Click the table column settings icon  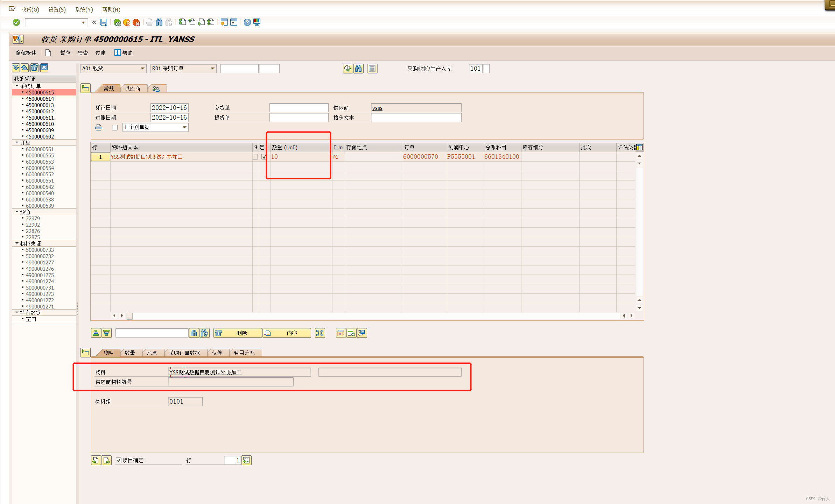(x=639, y=147)
